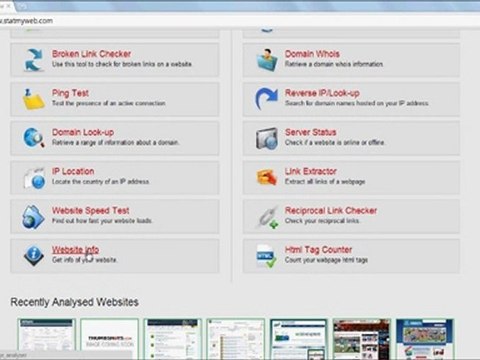The height and width of the screenshot is (360, 480).
Task: Open the Broken Link Checker link
Action: pyautogui.click(x=91, y=54)
